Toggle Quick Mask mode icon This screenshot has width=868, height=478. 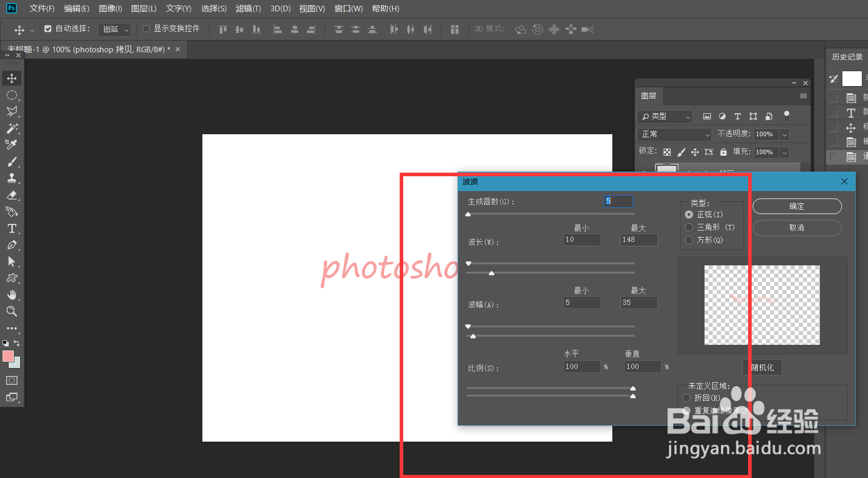point(12,381)
